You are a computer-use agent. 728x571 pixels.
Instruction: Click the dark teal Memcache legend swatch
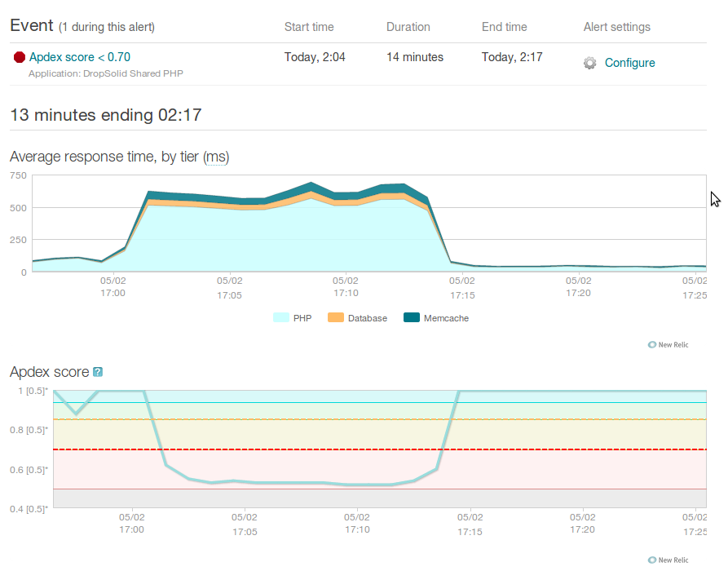[x=412, y=317]
